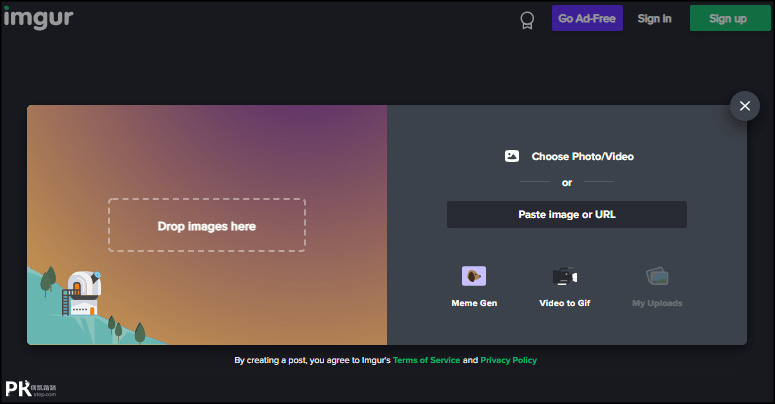
Task: Select Choose Photo/Video text
Action: tap(583, 156)
